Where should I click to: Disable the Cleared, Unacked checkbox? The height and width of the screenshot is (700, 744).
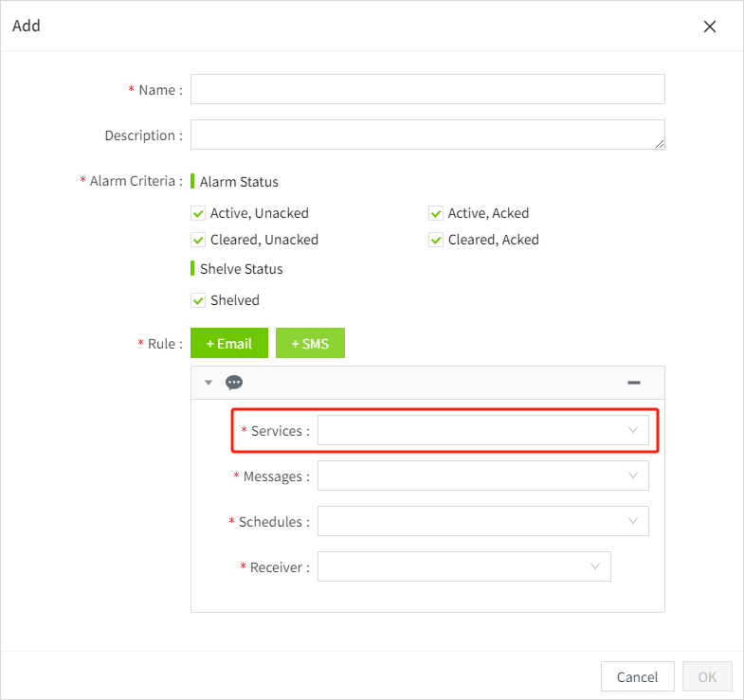click(198, 240)
